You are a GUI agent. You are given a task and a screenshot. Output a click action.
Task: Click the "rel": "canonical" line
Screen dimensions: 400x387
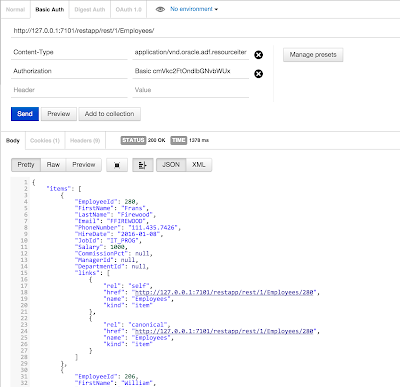click(137, 325)
